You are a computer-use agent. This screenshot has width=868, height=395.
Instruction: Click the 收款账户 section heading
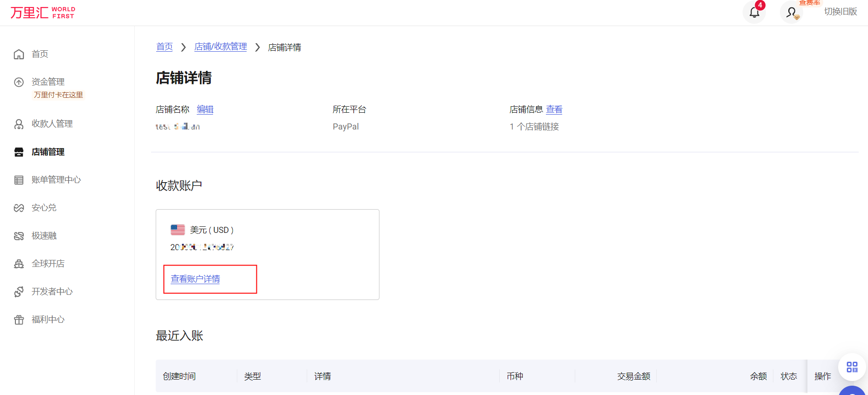click(179, 185)
